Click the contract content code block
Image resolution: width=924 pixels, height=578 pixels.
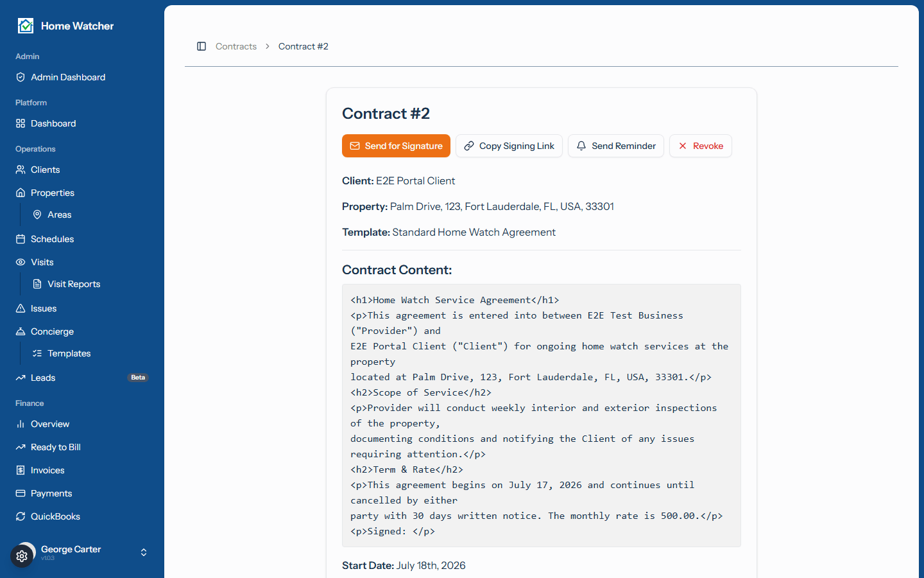pos(542,416)
